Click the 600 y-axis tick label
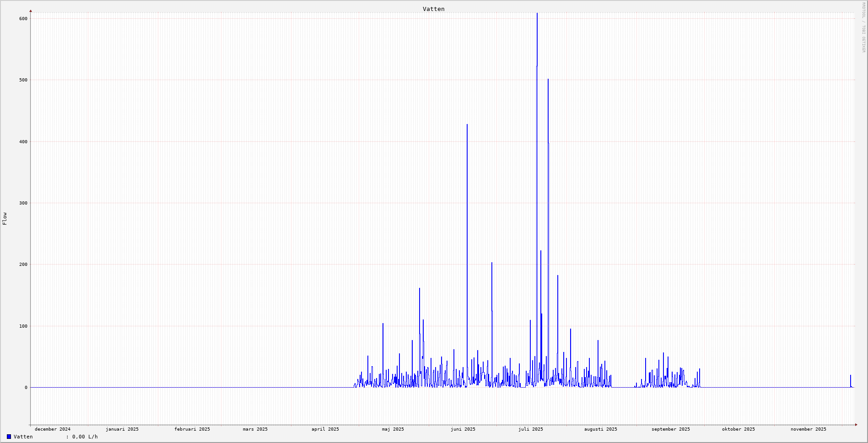Screen dimensions: 868x443 23,19
